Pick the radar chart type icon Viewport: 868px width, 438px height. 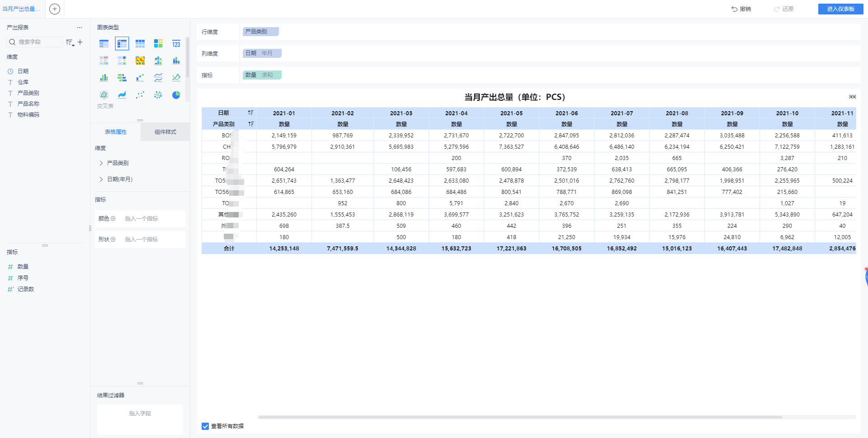(x=104, y=94)
